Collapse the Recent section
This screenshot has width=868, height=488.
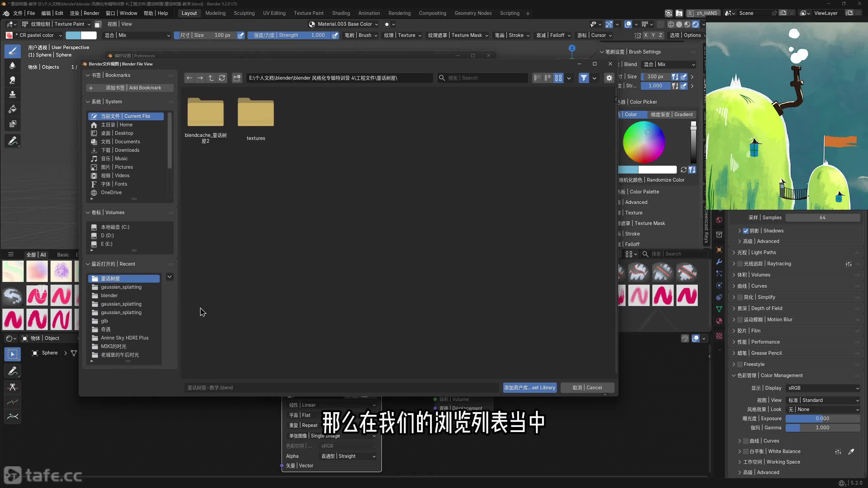click(88, 264)
